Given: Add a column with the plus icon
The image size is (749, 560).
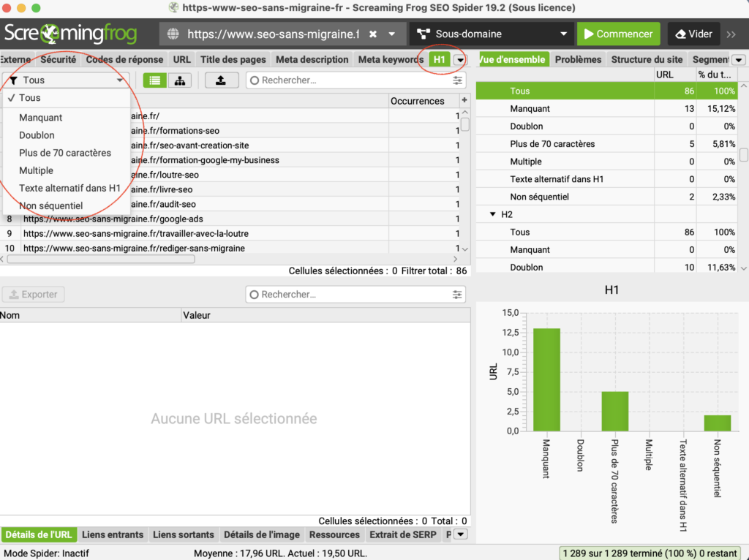Looking at the screenshot, I should click(x=464, y=100).
